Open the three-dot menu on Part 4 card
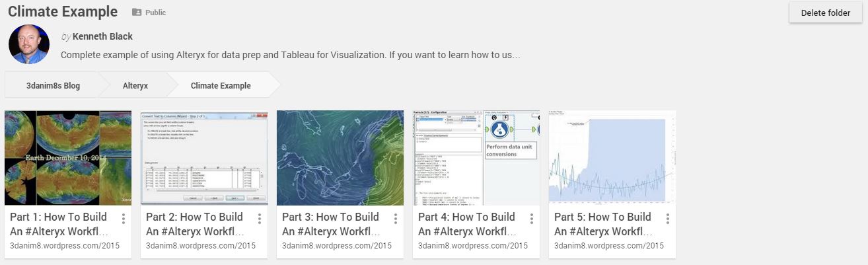868x265 pixels. coord(532,219)
